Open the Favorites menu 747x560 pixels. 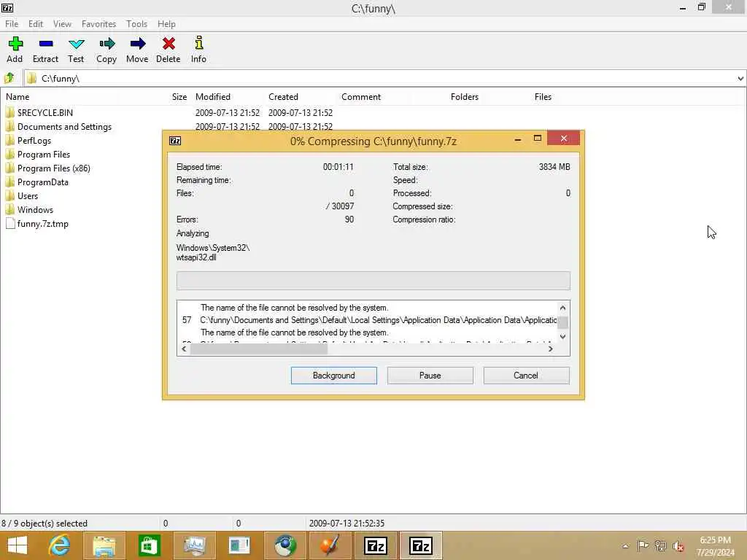pyautogui.click(x=98, y=24)
